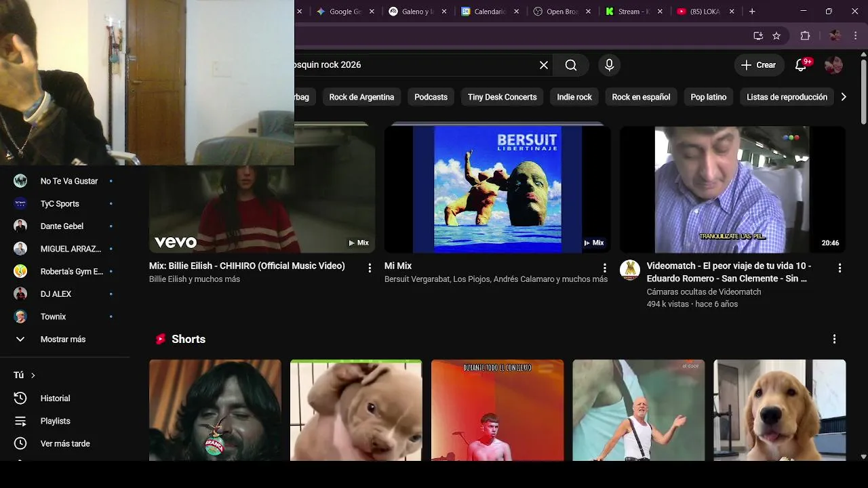Select the Indie rock chip
The height and width of the screenshot is (488, 868).
point(574,97)
